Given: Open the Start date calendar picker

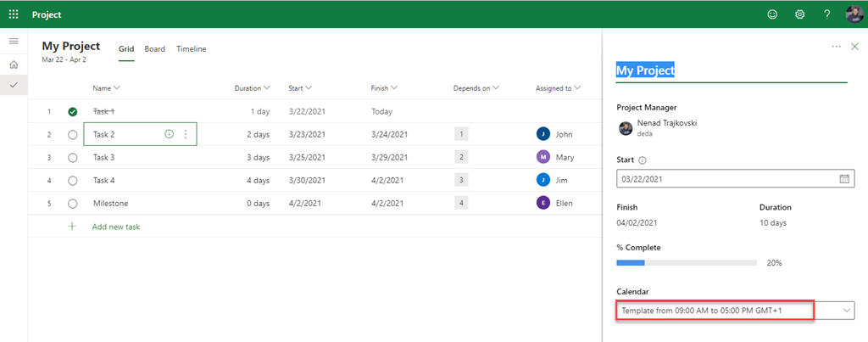Looking at the screenshot, I should tap(843, 179).
